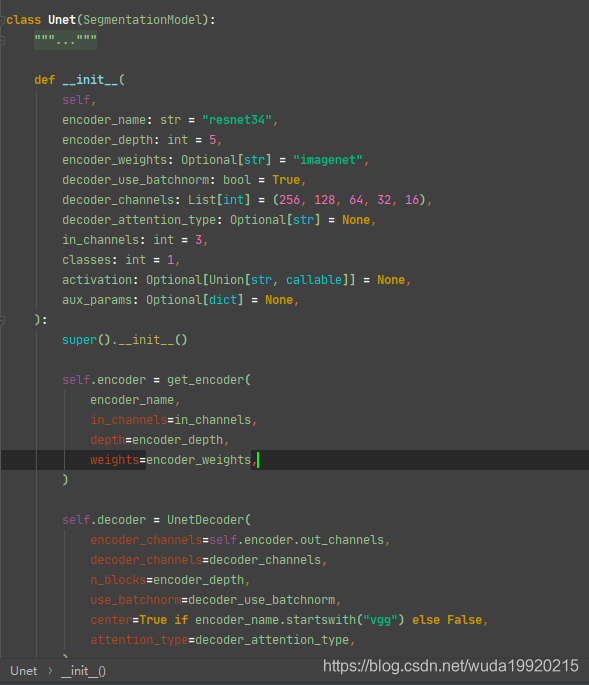Click None default of aux_params
Viewport: 589px width, 685px height.
(279, 300)
